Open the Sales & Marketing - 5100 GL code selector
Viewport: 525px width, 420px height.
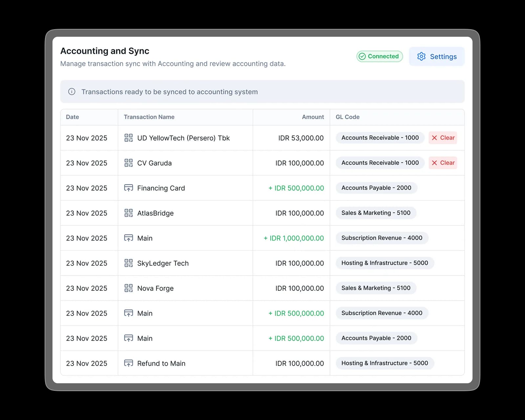[375, 213]
